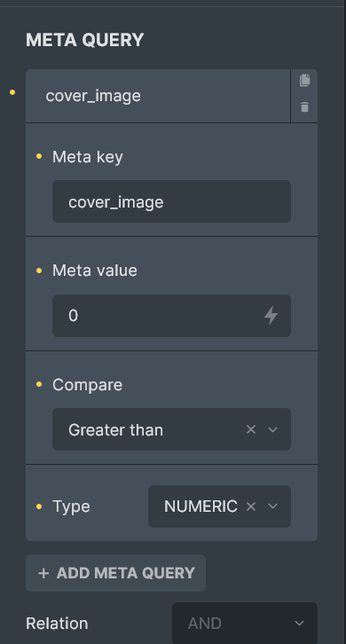Click the yellow indicator dot beside Compare

pyautogui.click(x=39, y=384)
